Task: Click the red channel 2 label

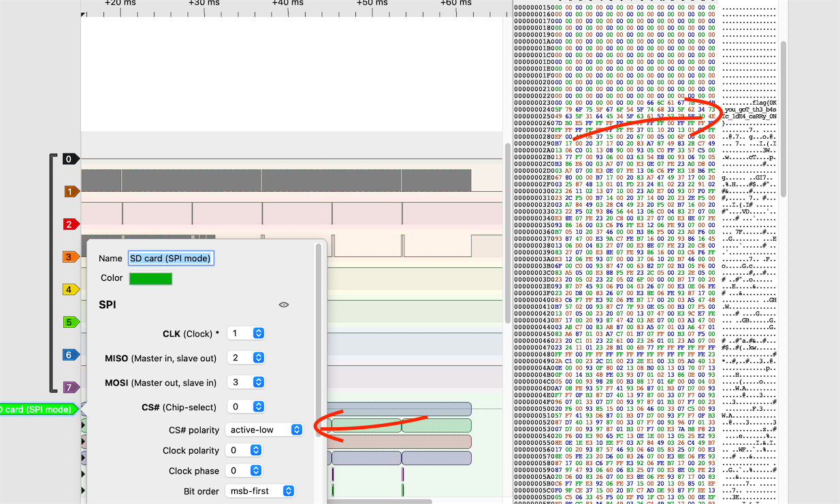Action: tap(69, 224)
